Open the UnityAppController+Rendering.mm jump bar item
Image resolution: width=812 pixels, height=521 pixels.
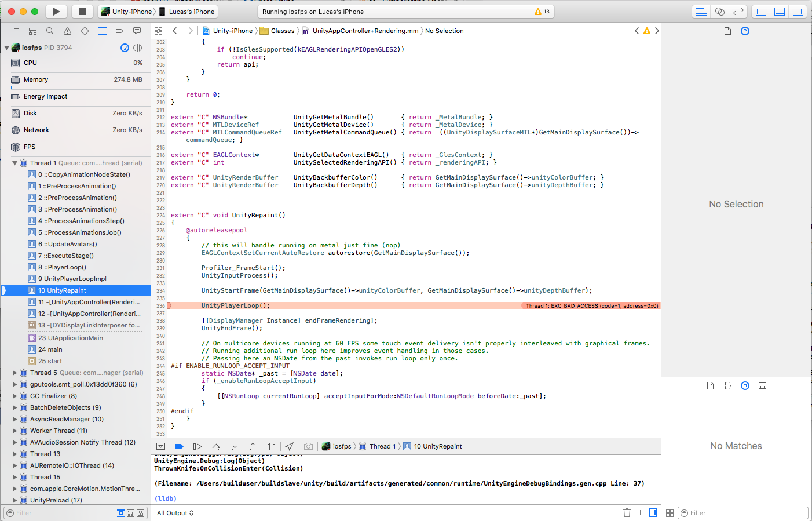360,31
